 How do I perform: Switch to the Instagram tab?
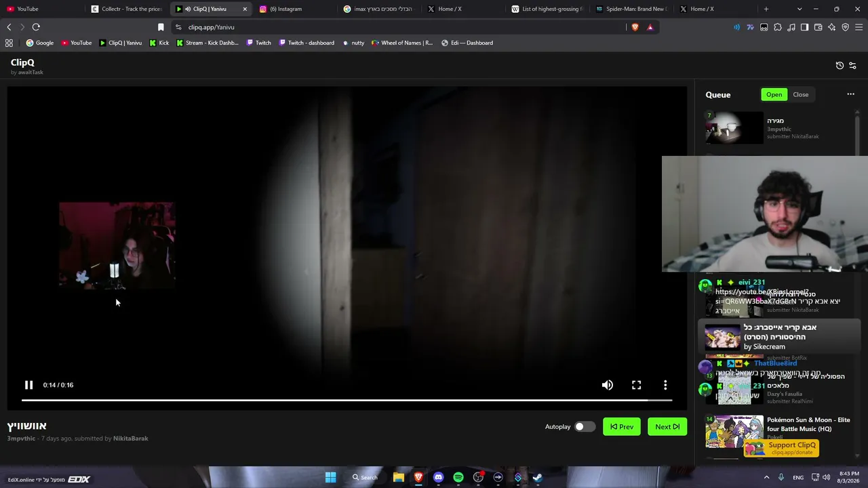(x=295, y=9)
